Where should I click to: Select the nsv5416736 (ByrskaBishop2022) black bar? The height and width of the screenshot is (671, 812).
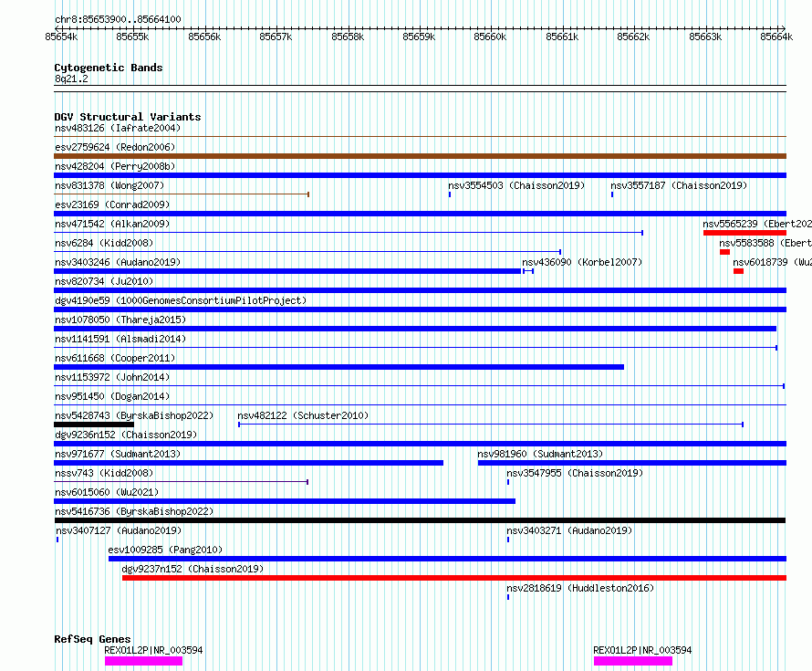point(420,520)
